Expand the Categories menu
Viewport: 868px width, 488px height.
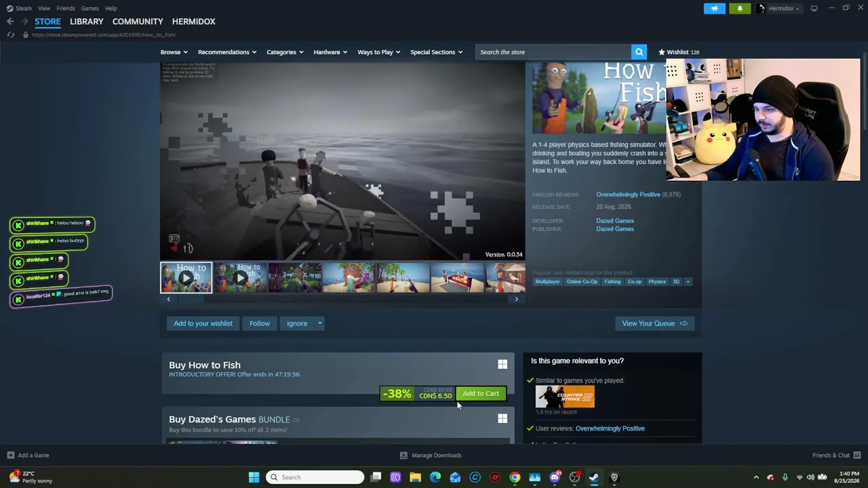click(285, 52)
